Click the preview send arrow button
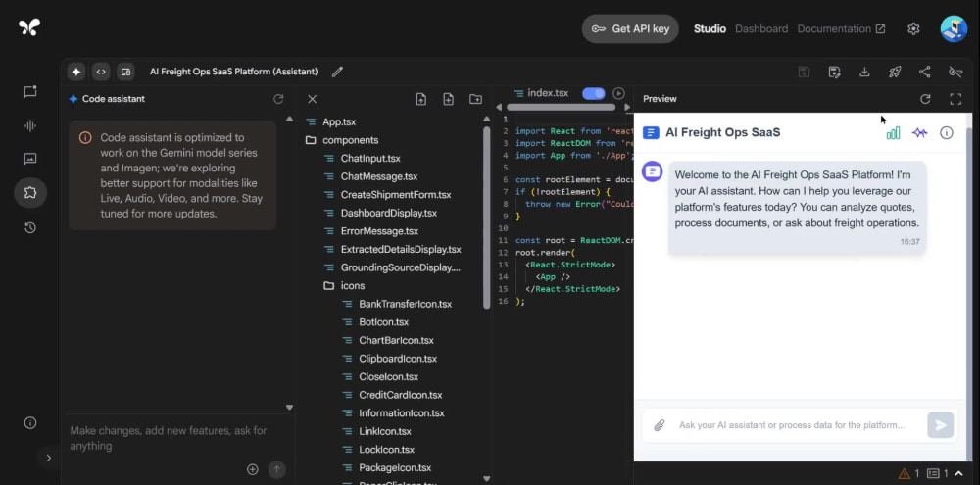 coord(941,425)
